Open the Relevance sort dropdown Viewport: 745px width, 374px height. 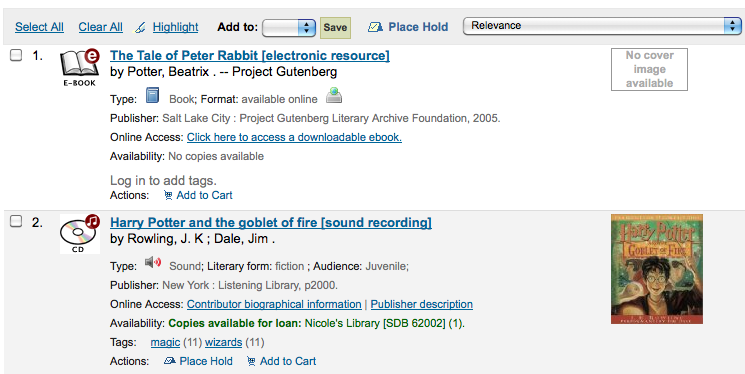click(602, 26)
